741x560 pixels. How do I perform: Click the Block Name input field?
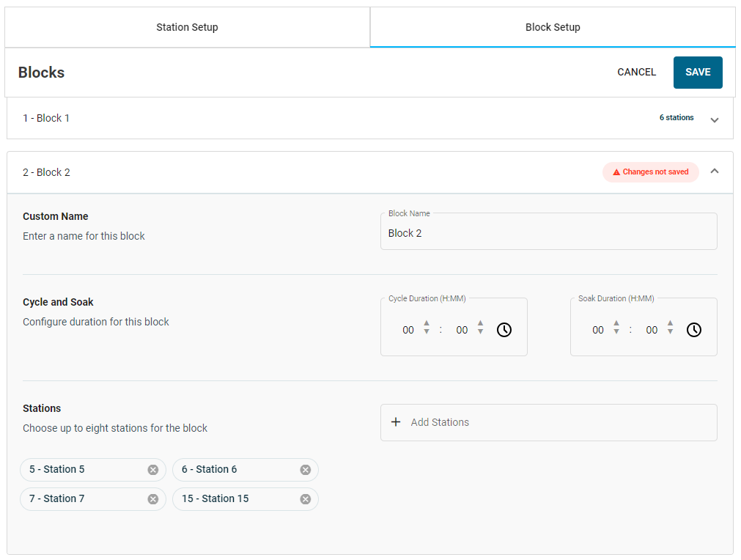click(x=548, y=233)
